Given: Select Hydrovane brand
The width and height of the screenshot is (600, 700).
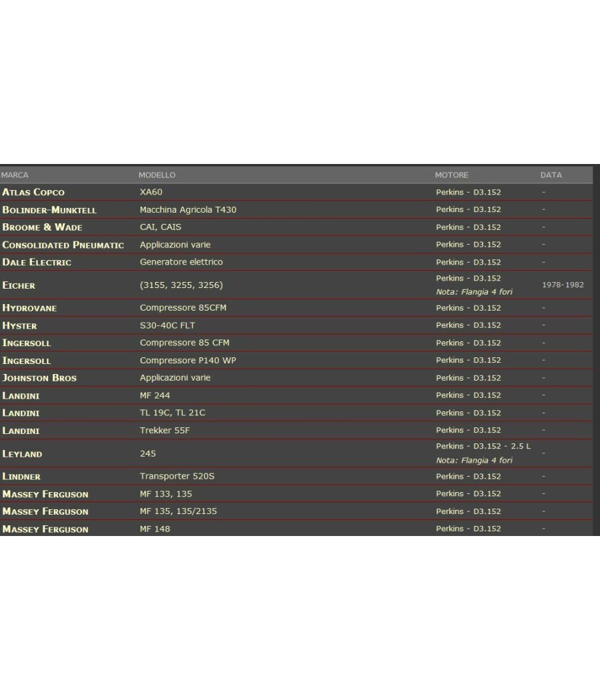Looking at the screenshot, I should (29, 308).
